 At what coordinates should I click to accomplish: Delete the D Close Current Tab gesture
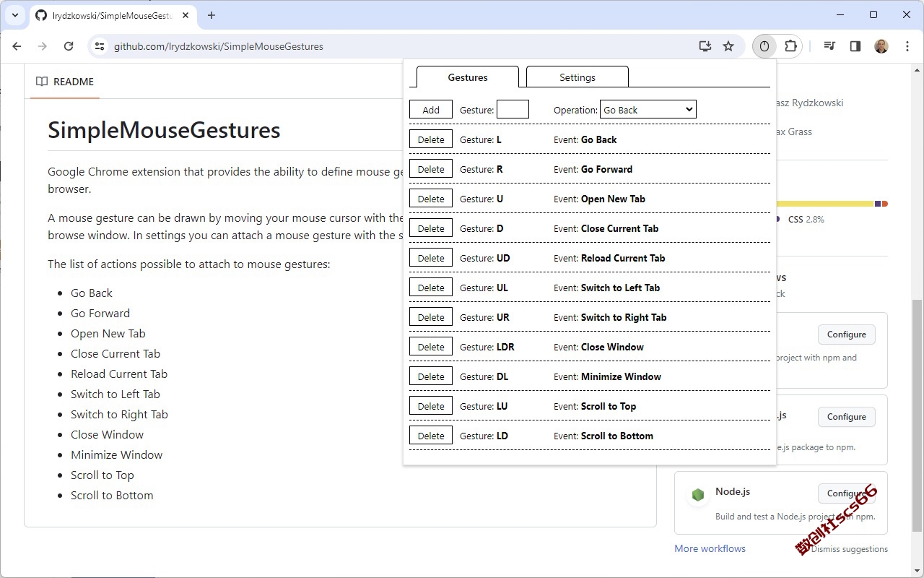pos(431,228)
